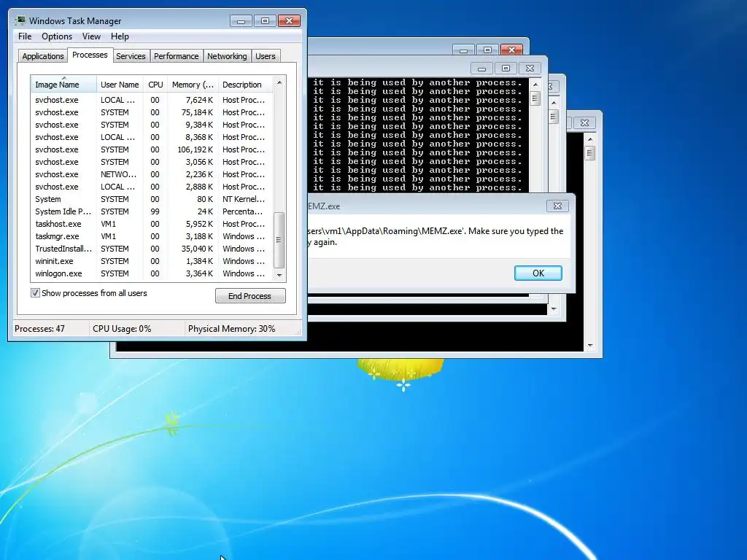Sort by Description column header

245,85
